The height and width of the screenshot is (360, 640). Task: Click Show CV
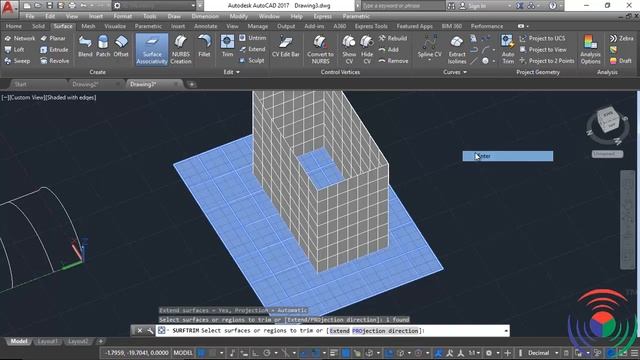click(x=349, y=49)
